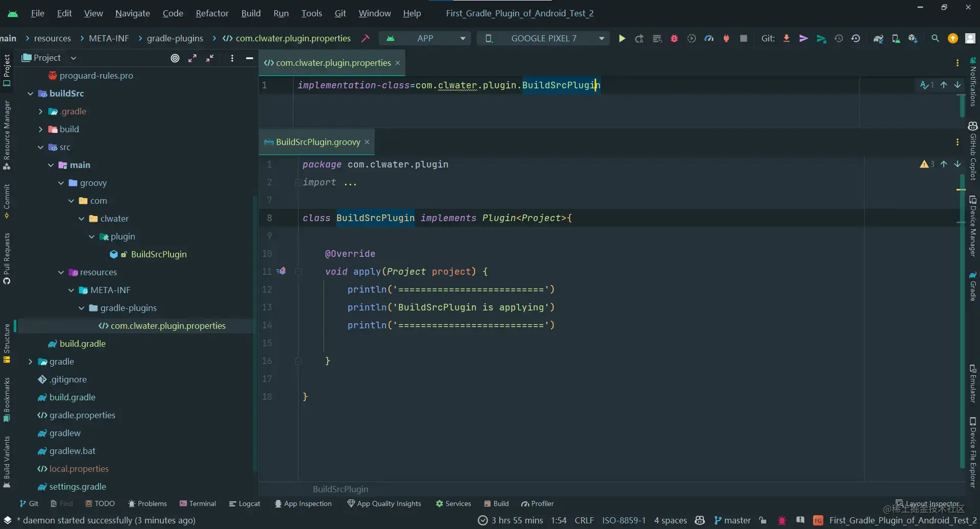Toggle the Logcat tool window
This screenshot has width=980, height=529.
point(244,503)
